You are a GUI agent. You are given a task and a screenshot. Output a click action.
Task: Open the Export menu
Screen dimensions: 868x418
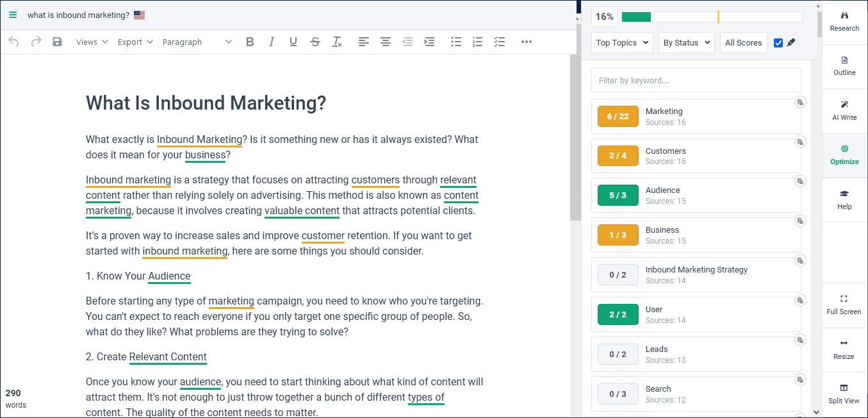(135, 41)
